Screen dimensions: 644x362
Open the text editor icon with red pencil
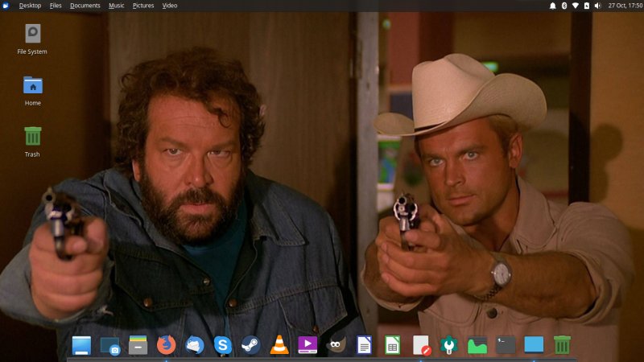tap(422, 346)
